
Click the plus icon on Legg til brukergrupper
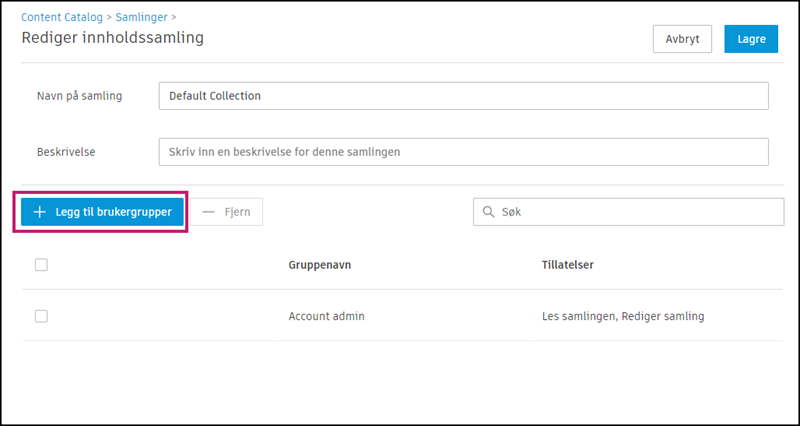click(40, 212)
